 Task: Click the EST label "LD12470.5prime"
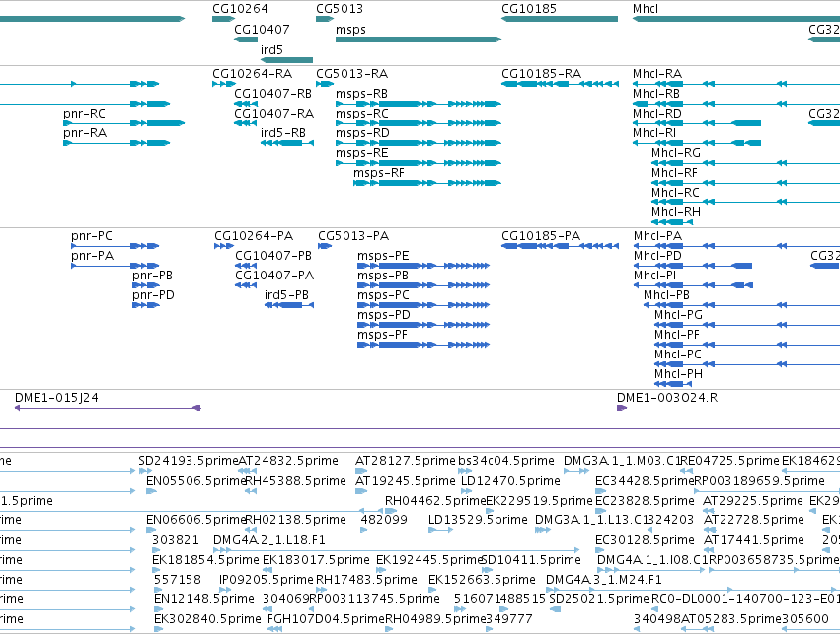pos(510,481)
